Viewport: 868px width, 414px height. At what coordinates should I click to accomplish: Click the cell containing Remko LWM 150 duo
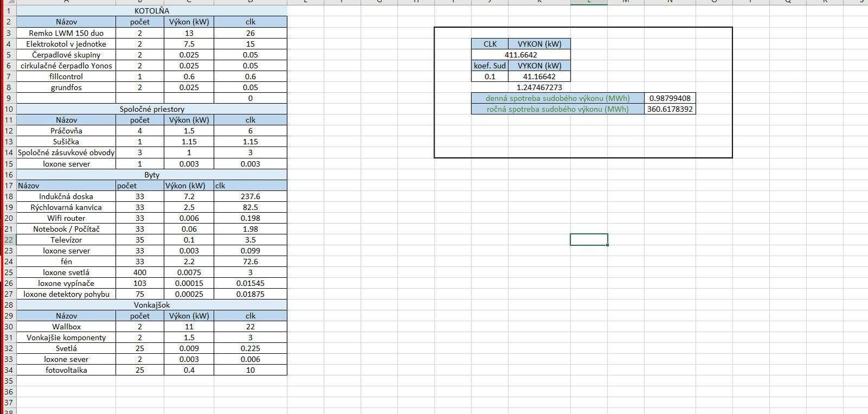[66, 33]
